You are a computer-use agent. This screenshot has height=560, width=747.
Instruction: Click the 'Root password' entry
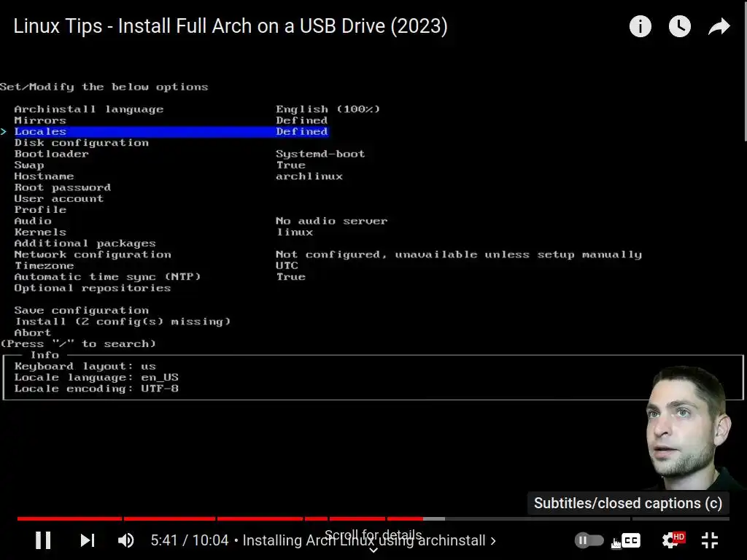point(63,187)
